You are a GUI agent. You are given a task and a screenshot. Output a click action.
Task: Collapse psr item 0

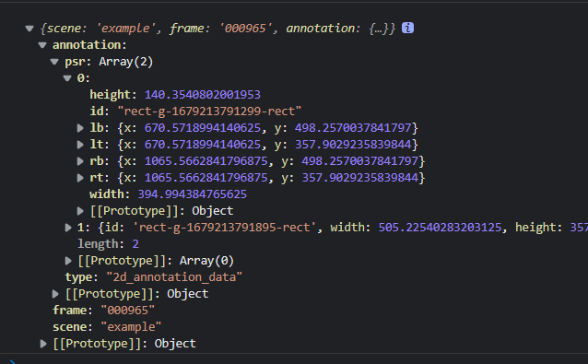(x=67, y=78)
